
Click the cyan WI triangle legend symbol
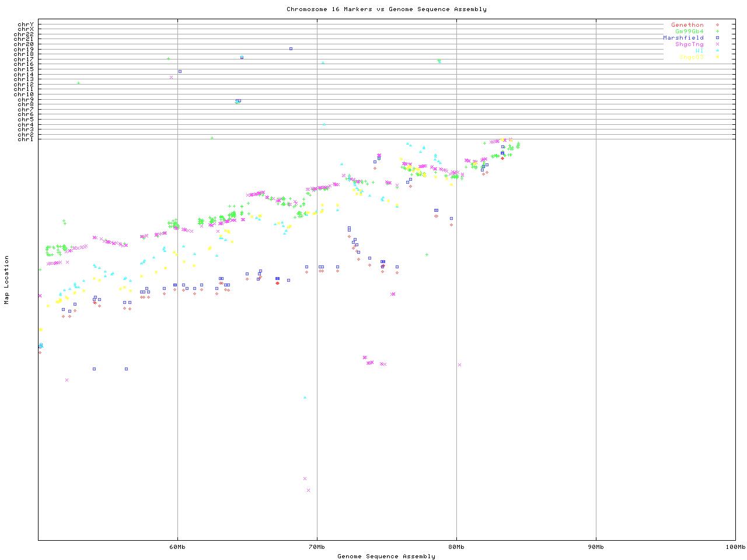click(717, 51)
